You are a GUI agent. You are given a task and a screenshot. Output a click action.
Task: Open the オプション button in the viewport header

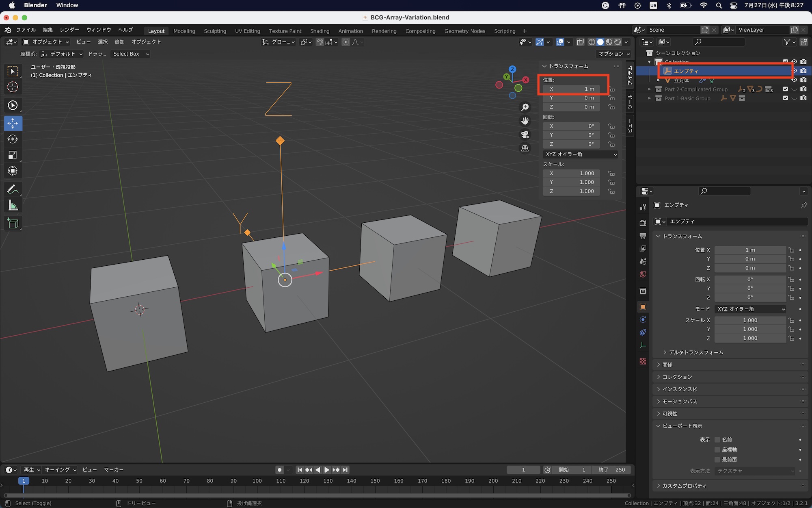[x=613, y=54]
